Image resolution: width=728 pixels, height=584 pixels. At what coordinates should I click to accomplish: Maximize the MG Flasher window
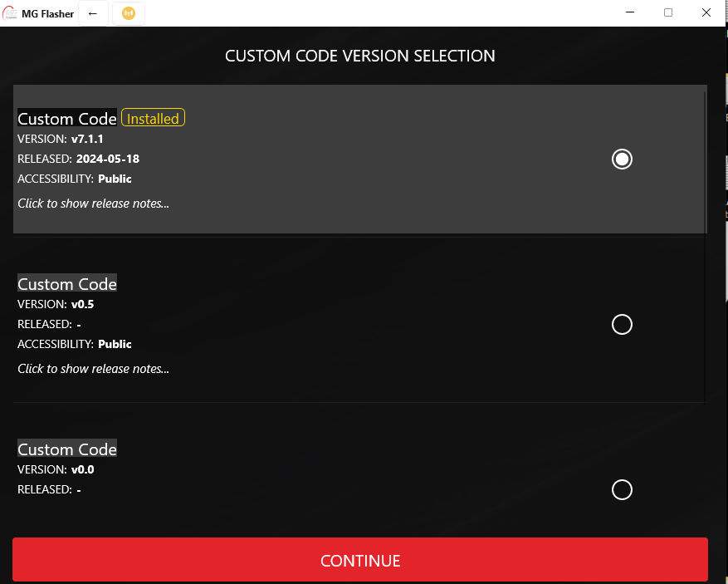point(668,12)
